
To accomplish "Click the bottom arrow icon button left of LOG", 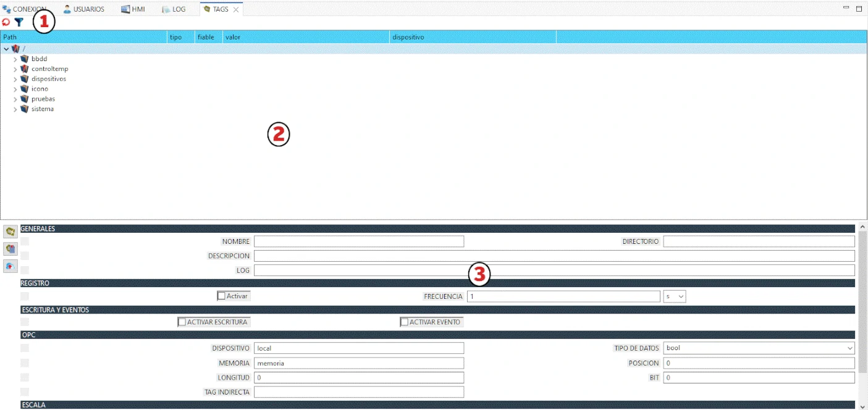I will point(11,266).
